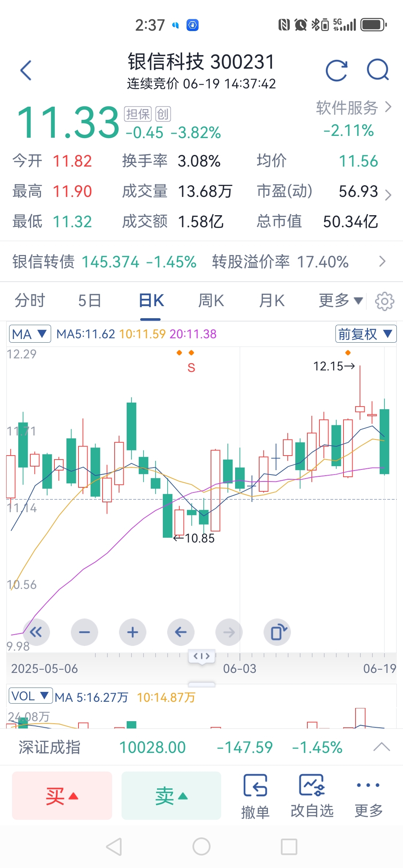Refresh the stock quote
The height and width of the screenshot is (868, 403).
pos(336,70)
